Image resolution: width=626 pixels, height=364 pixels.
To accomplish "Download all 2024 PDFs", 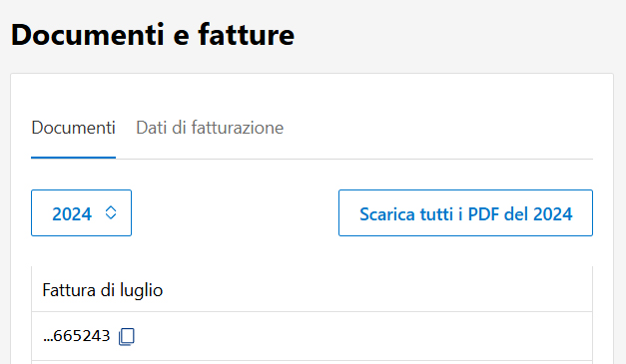I will pyautogui.click(x=465, y=212).
